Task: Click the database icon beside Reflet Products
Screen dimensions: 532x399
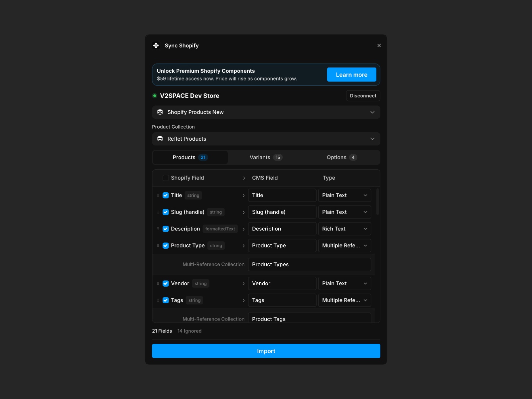Action: [x=160, y=139]
